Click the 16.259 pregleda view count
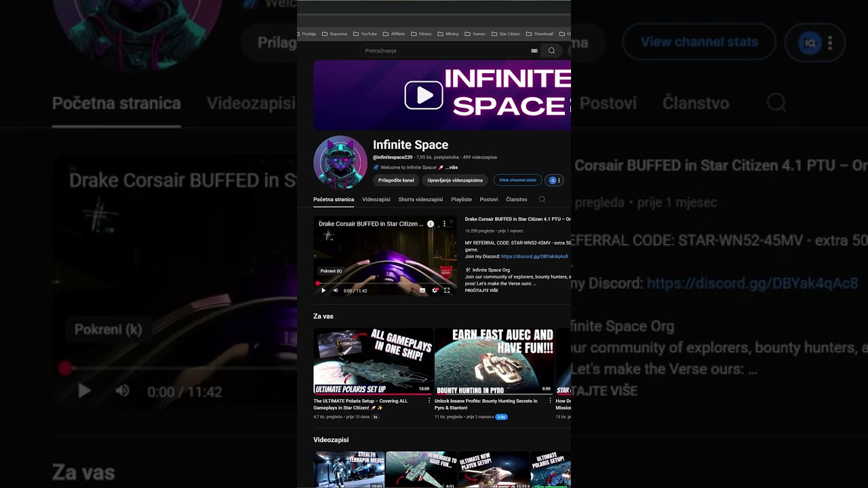868x488 pixels. 479,231
